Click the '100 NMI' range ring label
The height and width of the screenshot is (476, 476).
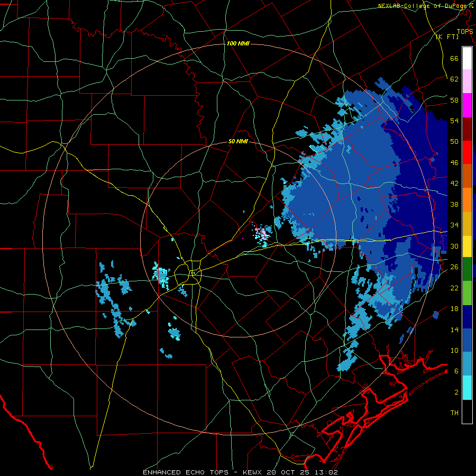coord(238,43)
